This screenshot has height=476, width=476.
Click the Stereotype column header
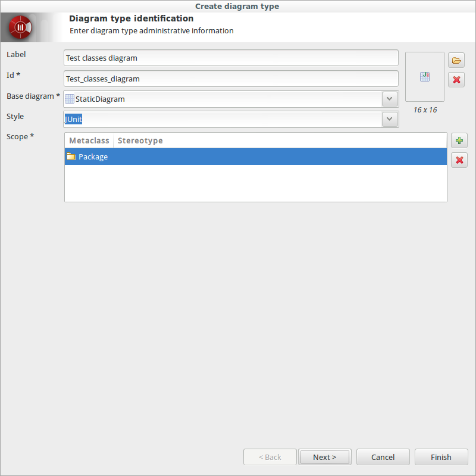[140, 140]
